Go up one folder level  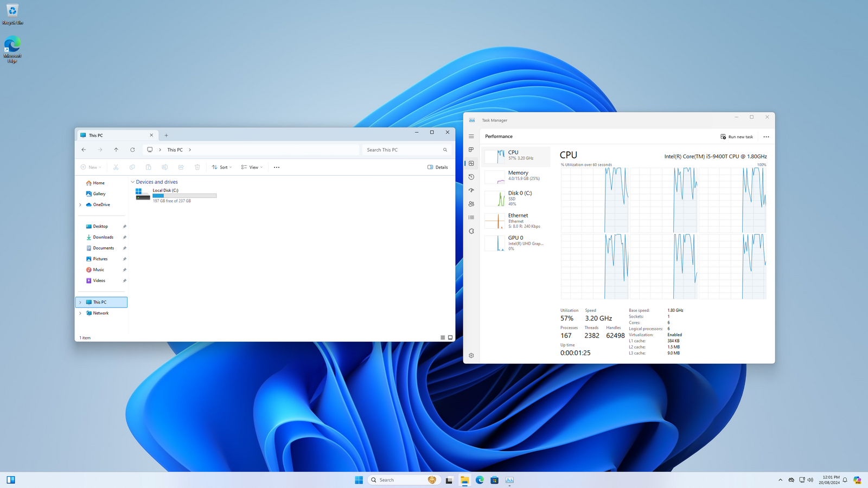tap(116, 150)
